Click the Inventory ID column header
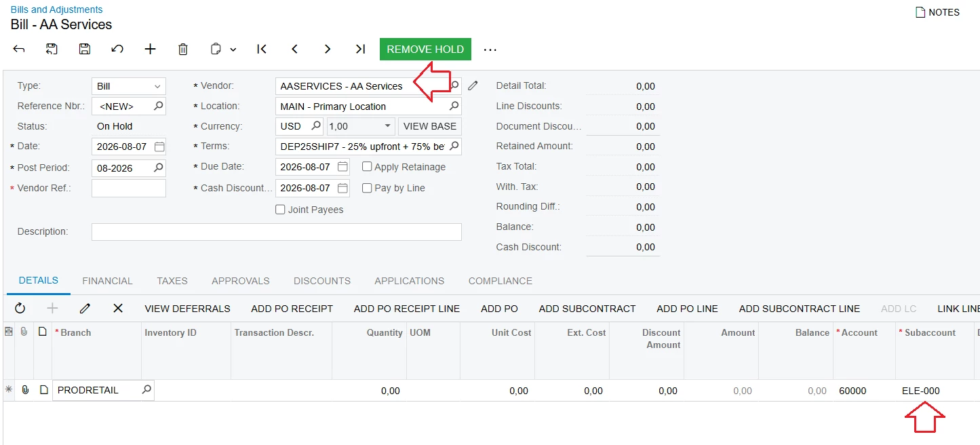This screenshot has width=980, height=445. (x=186, y=351)
